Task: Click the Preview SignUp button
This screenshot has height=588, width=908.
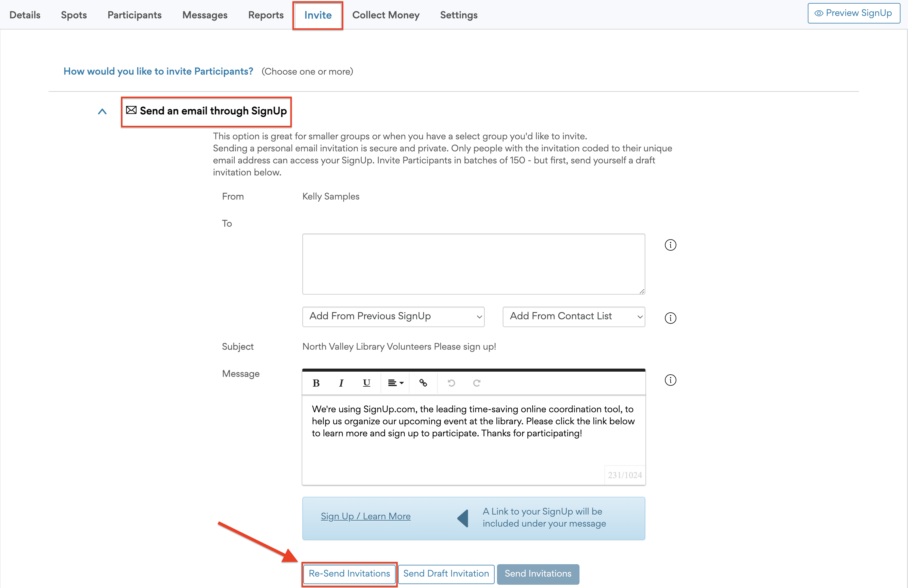Action: [x=854, y=13]
